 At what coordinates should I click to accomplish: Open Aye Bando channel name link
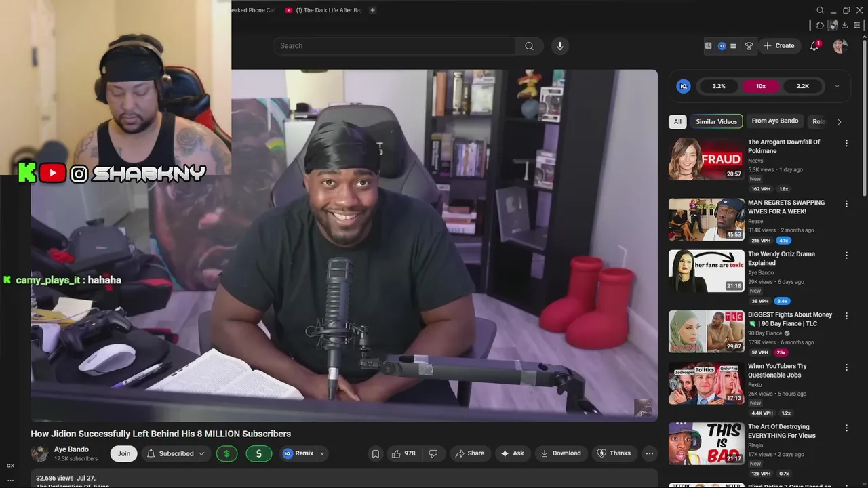pos(71,449)
